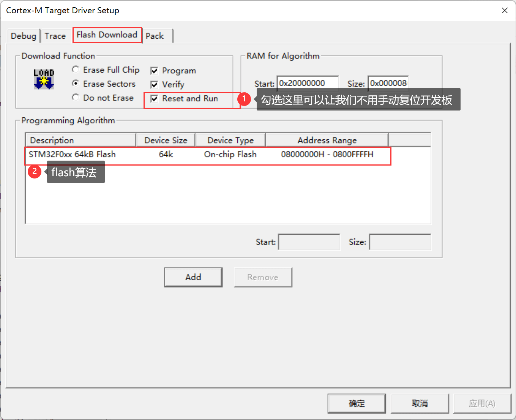516x420 pixels.
Task: Select the STM32F0xx 64kB Flash algorithm row
Action: coord(72,155)
